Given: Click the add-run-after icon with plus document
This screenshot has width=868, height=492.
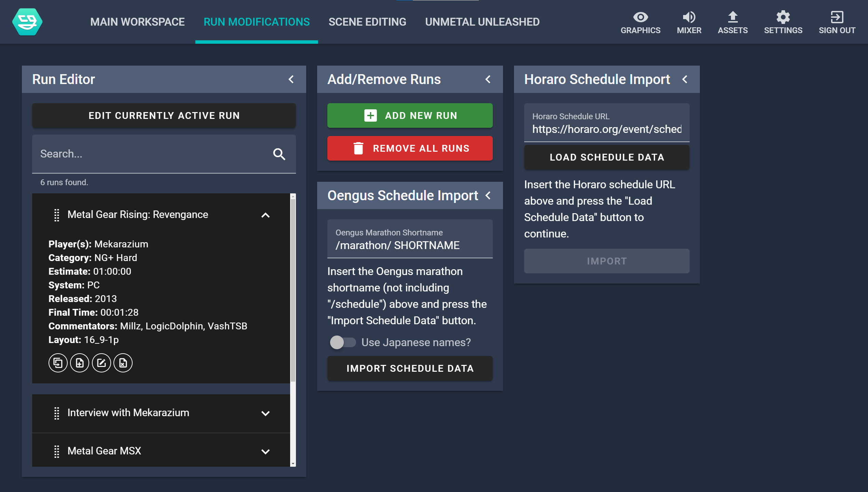Looking at the screenshot, I should [79, 363].
